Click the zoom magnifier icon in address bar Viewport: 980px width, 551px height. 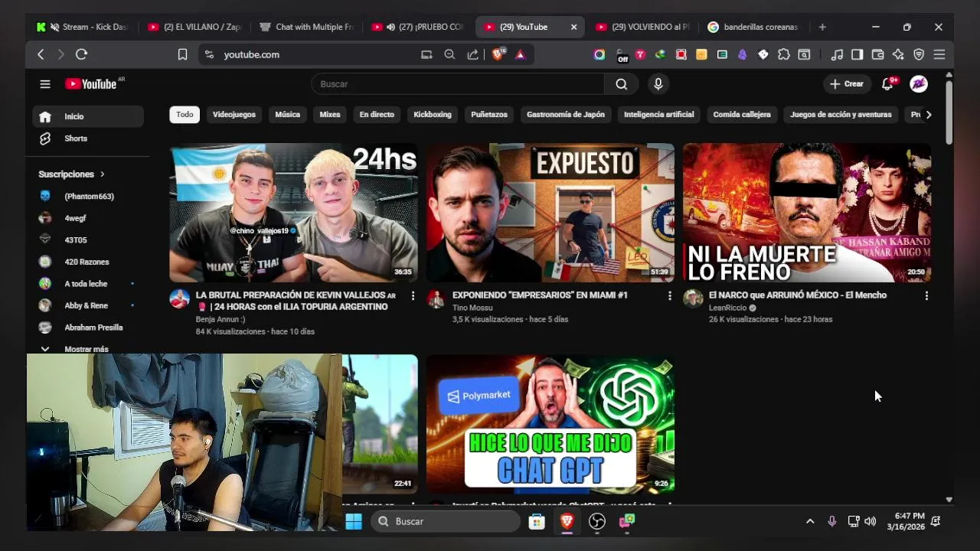[449, 54]
